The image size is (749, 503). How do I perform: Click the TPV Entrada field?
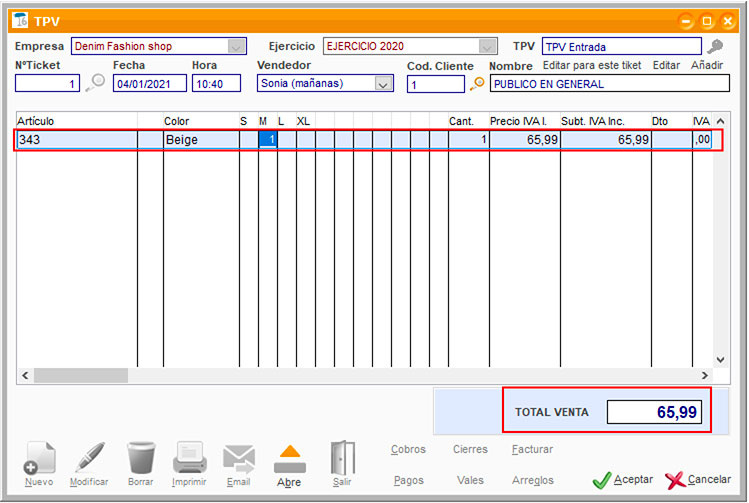click(x=621, y=46)
